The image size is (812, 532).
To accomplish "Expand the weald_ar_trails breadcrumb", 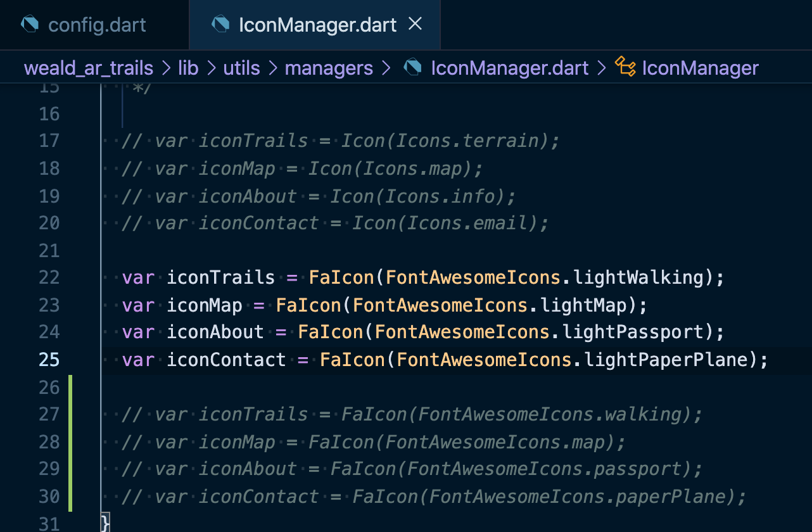I will click(88, 67).
